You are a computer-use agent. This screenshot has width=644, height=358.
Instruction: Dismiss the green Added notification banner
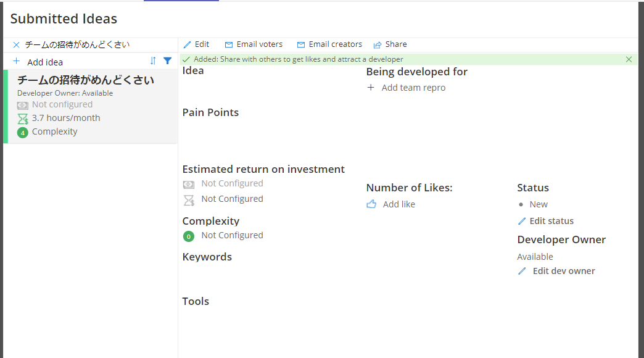629,59
